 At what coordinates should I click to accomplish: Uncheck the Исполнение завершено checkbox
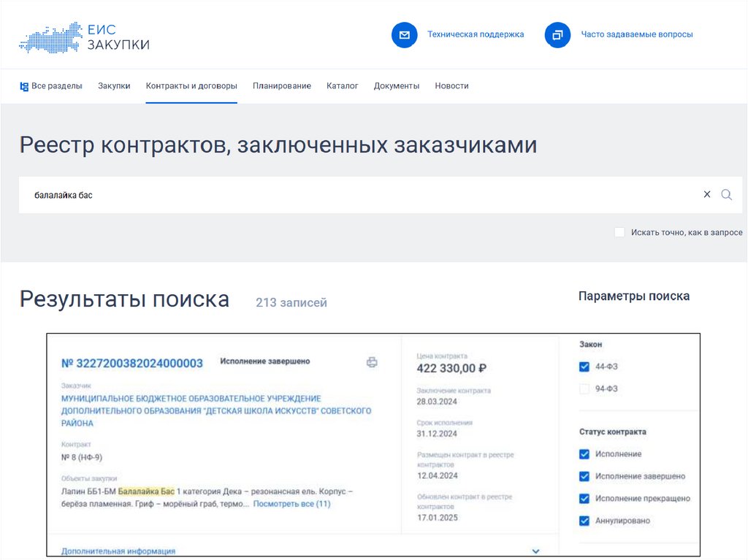pos(584,476)
